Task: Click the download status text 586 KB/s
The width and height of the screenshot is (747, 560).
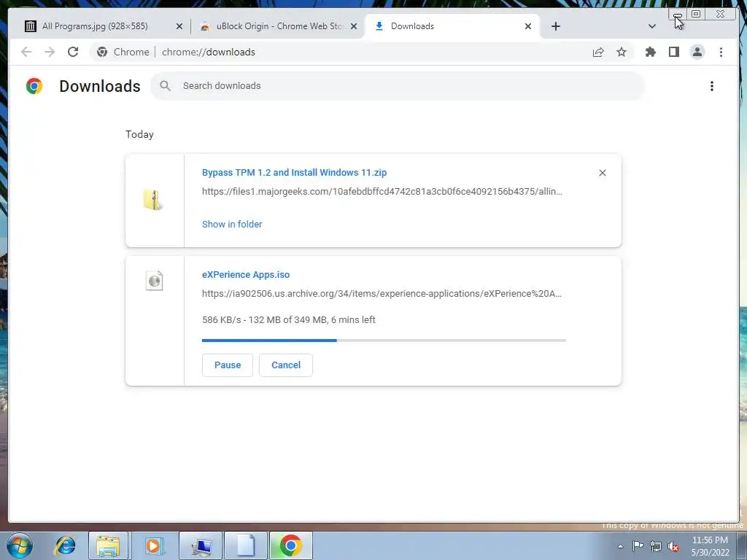Action: [289, 320]
